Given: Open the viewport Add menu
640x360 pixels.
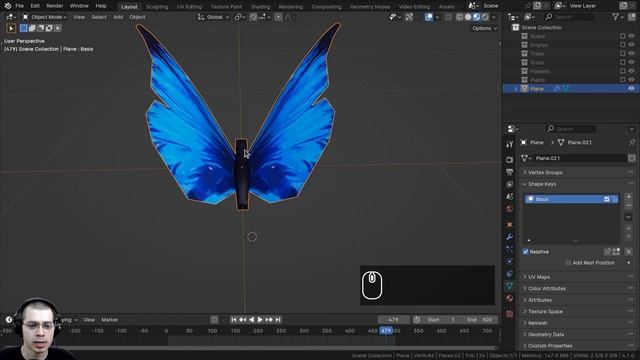Looking at the screenshot, I should (118, 17).
